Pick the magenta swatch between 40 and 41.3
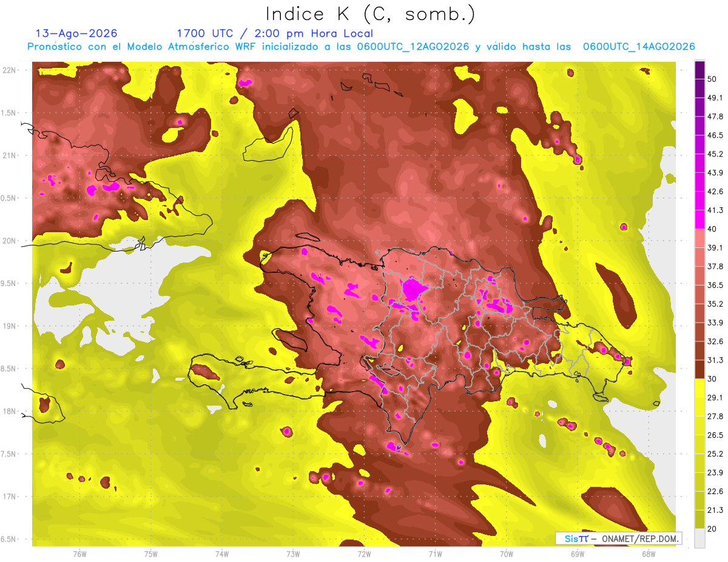Image resolution: width=728 pixels, height=562 pixels. tap(699, 219)
